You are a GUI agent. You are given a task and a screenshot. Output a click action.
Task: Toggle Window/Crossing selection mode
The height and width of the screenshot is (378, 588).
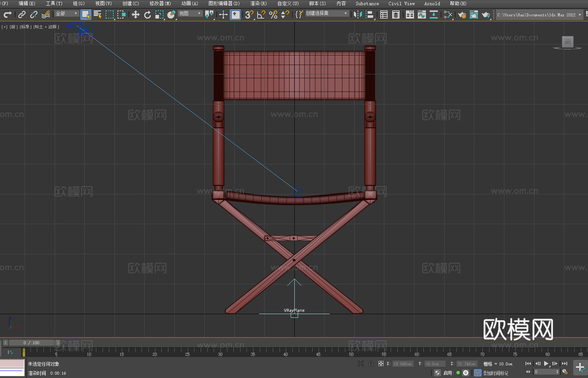coord(122,14)
